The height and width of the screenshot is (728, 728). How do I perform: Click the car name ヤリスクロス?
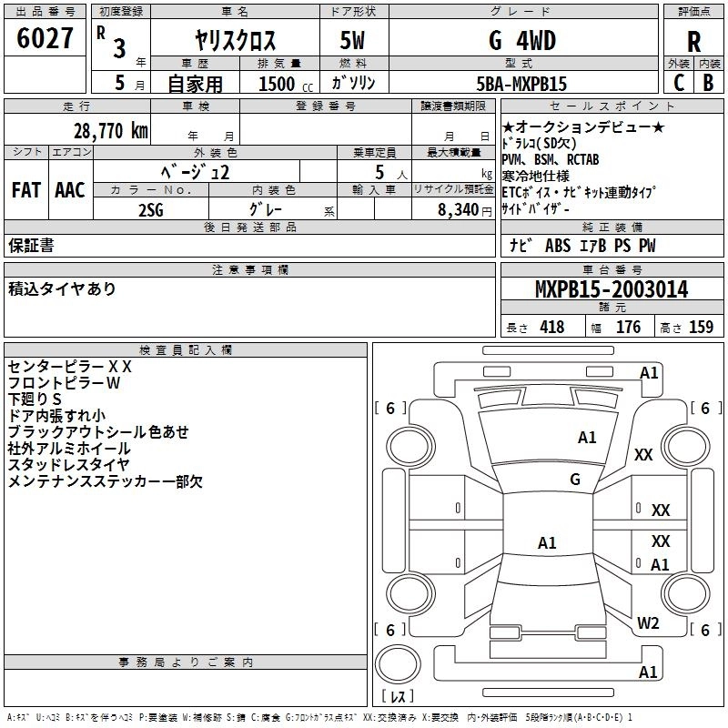coord(235,41)
